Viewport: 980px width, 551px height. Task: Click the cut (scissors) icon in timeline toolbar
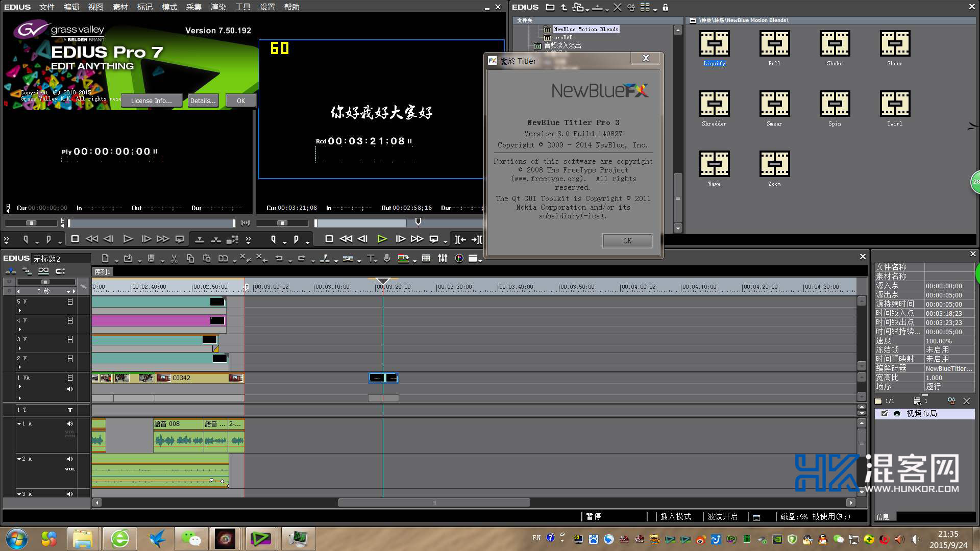click(174, 259)
